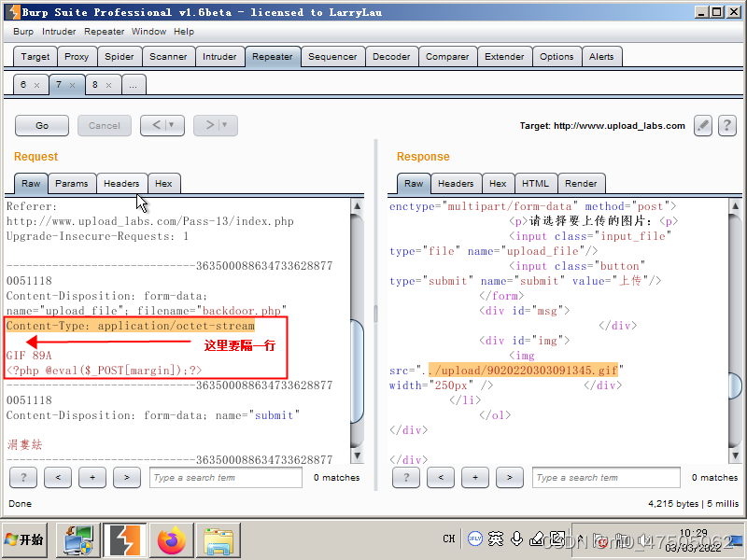
Task: Click response search plus button
Action: (x=475, y=477)
